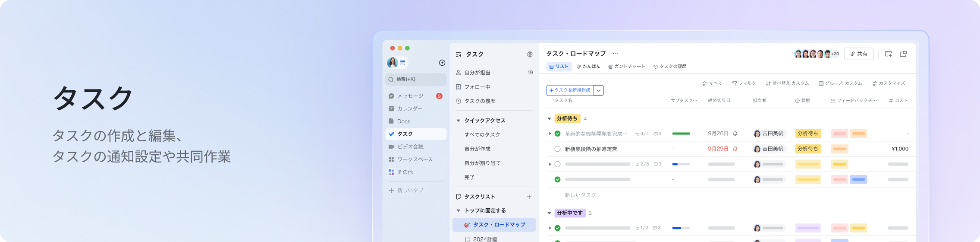Open メッセージ in the sidebar
This screenshot has width=980, height=242.
(x=416, y=96)
